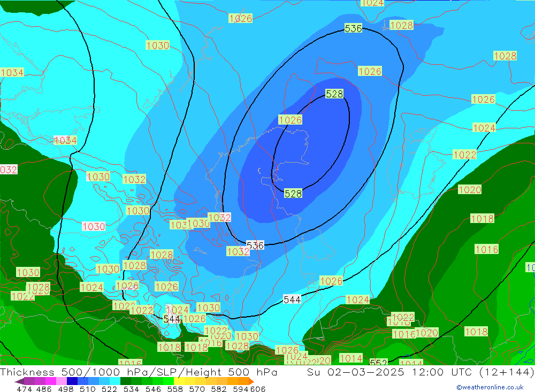Image resolution: width=535 pixels, height=392 pixels.
Task: Click the purple left-arrow end of color scale
Action: click(19, 381)
